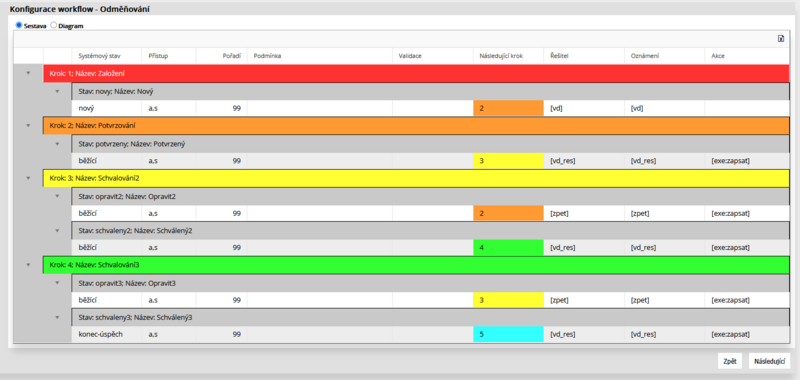Image resolution: width=800 pixels, height=380 pixels.
Task: Click cyan next-step cell 5 in konec-úspěch row
Action: pyautogui.click(x=508, y=335)
